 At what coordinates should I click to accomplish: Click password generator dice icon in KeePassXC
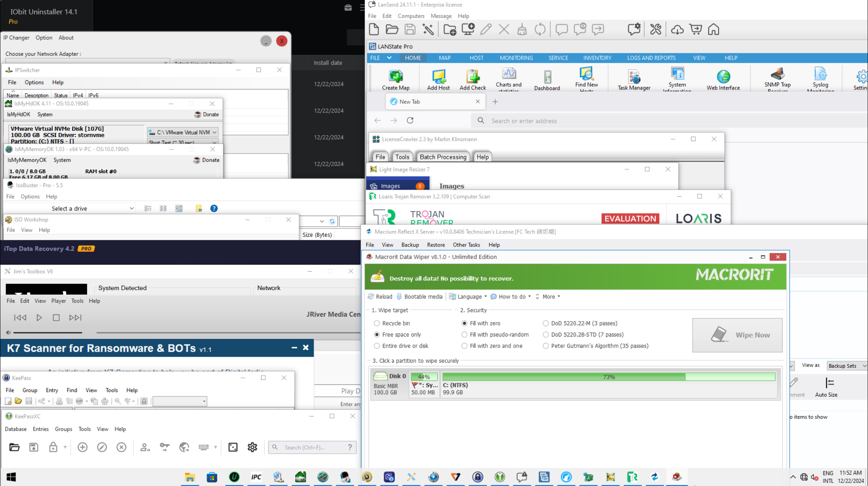click(233, 447)
